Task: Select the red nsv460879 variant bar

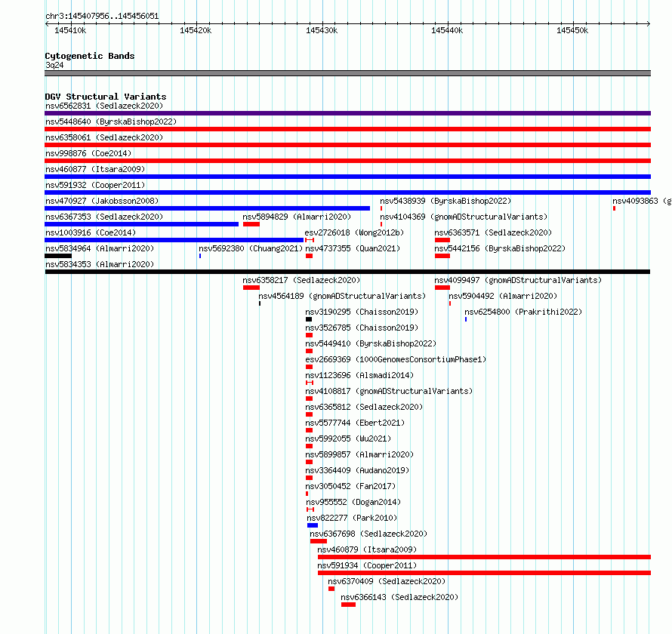Action: coord(484,557)
